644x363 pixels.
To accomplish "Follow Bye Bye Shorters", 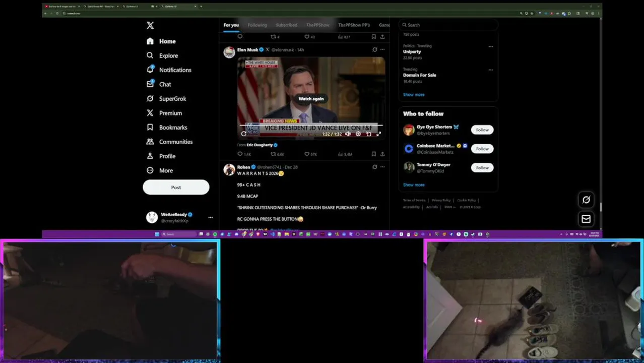I will [482, 130].
